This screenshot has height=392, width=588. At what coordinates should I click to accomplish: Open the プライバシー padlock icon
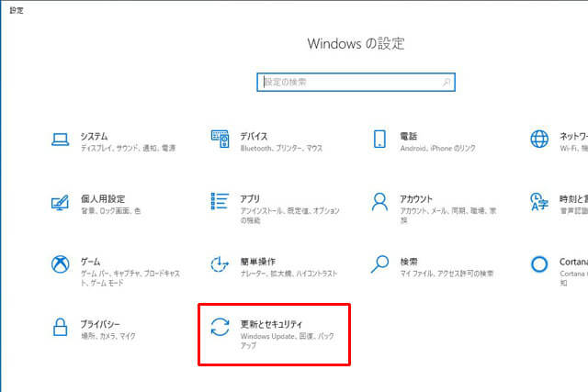point(60,327)
